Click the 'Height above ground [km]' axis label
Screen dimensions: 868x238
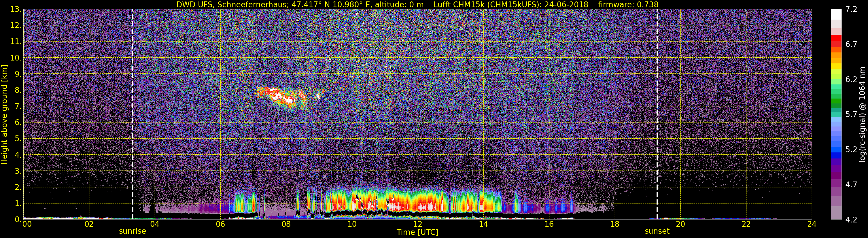[x=4, y=114]
